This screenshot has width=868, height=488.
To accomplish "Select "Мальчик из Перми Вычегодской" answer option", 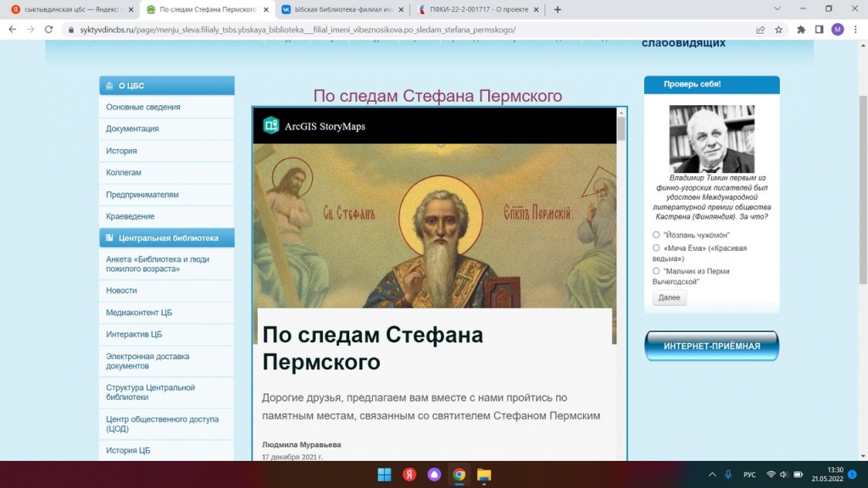I will click(656, 271).
